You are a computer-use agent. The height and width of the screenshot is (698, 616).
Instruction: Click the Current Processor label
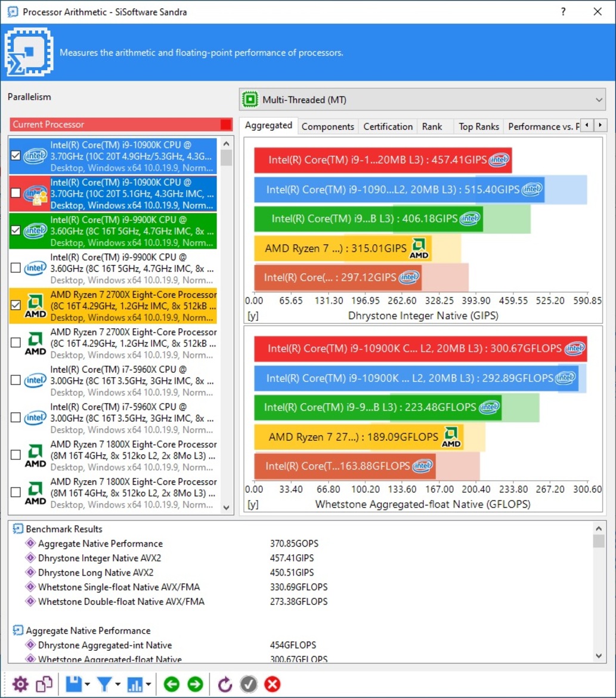pos(48,125)
